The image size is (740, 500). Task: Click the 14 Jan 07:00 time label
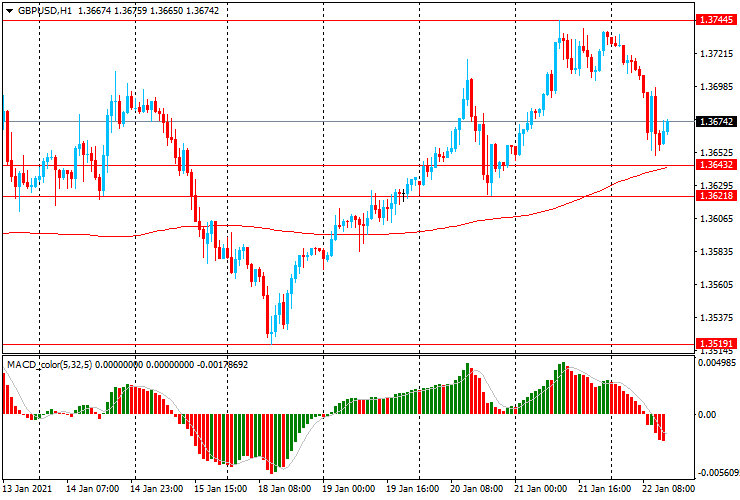(x=92, y=489)
